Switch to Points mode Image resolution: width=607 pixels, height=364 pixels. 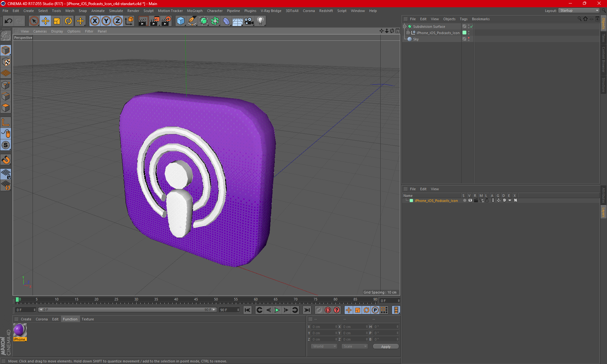pos(6,85)
